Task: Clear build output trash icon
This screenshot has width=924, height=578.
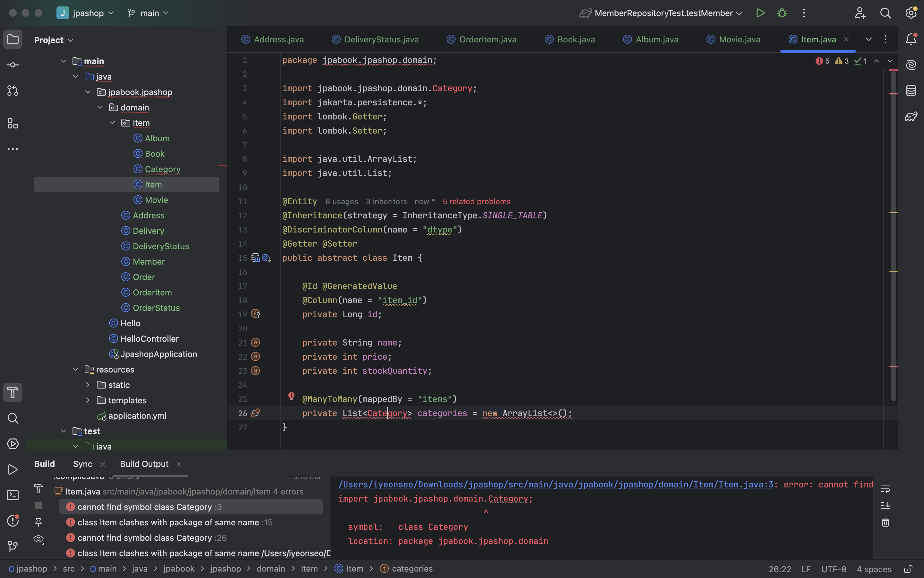Action: pos(886,522)
